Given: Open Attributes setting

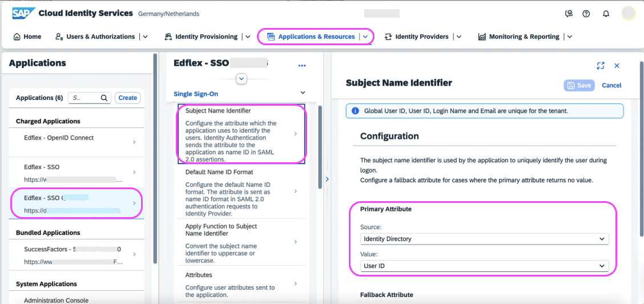Looking at the screenshot, I should [242, 284].
